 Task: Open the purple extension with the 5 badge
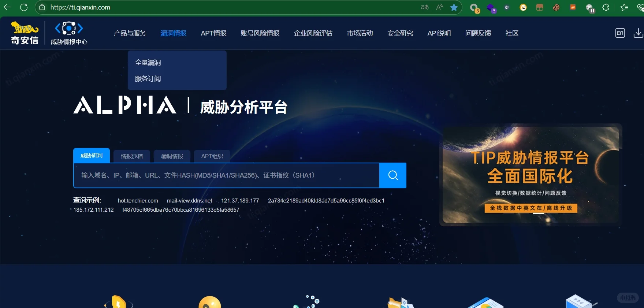click(491, 8)
